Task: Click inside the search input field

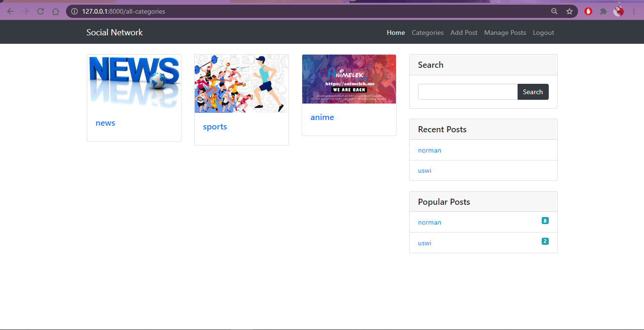Action: tap(467, 91)
